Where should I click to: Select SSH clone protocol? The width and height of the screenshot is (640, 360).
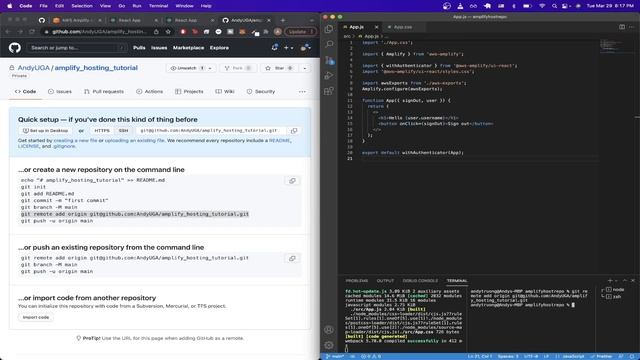coord(123,131)
